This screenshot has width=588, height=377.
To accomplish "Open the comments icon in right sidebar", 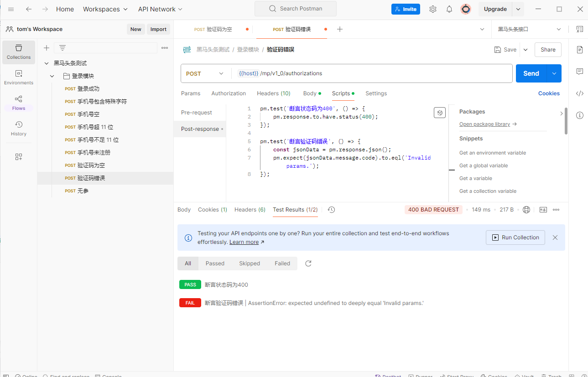I will tap(580, 71).
